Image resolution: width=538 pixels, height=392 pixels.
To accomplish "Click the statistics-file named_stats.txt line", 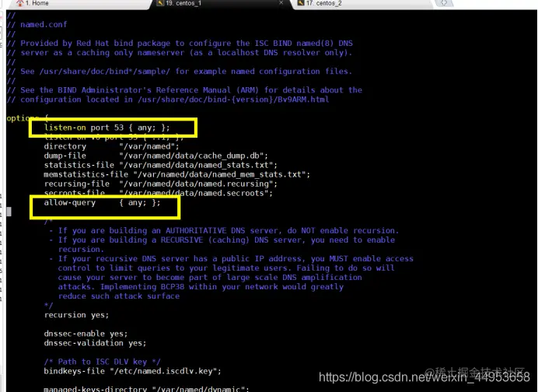I will point(161,165).
